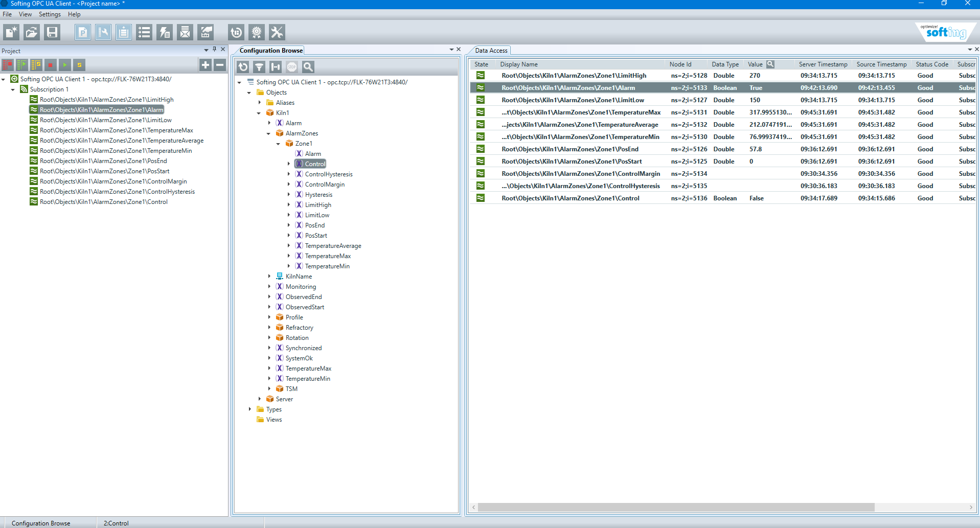Sort by Node Id column header

[x=680, y=64]
